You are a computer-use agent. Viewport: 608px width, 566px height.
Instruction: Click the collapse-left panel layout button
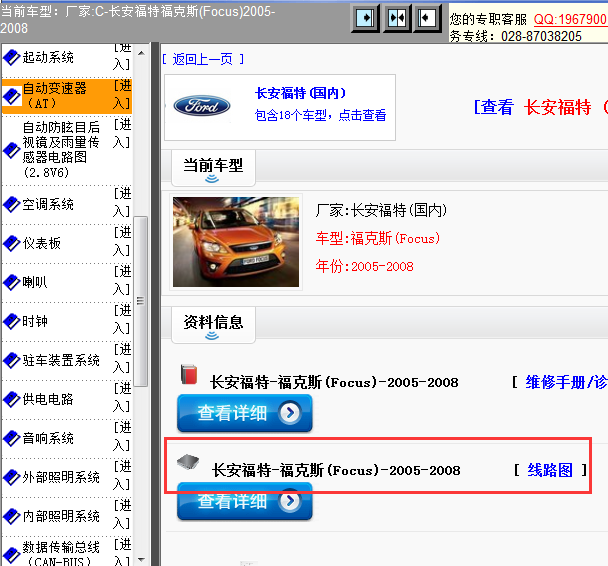427,18
